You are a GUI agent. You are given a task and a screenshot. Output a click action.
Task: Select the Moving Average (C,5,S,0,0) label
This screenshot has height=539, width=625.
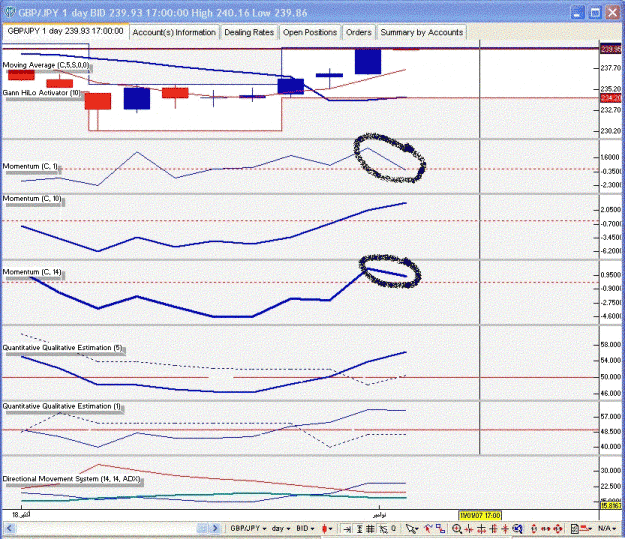coord(46,65)
